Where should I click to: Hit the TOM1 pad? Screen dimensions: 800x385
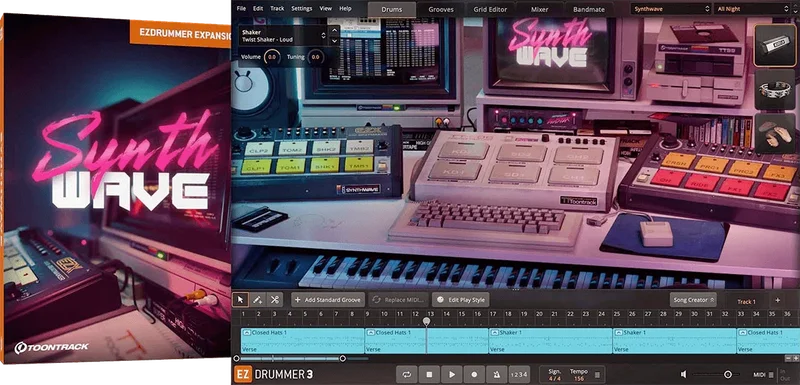(x=290, y=165)
